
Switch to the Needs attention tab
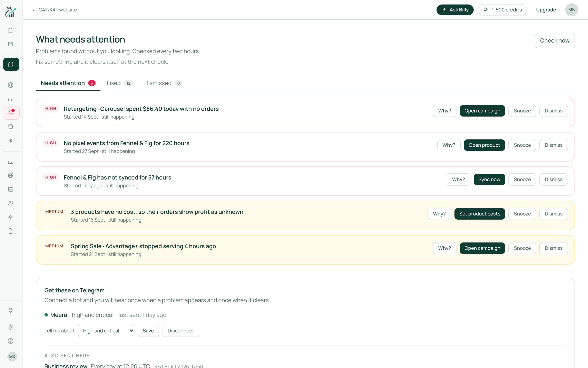point(68,83)
